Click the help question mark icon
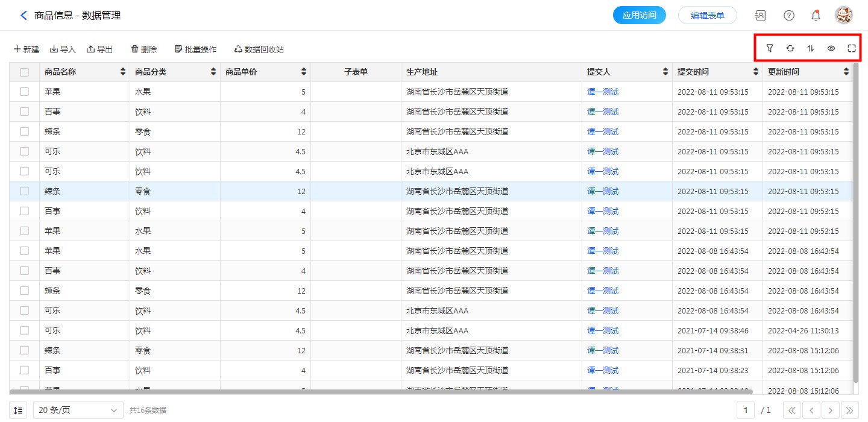The height and width of the screenshot is (422, 868). click(x=789, y=16)
